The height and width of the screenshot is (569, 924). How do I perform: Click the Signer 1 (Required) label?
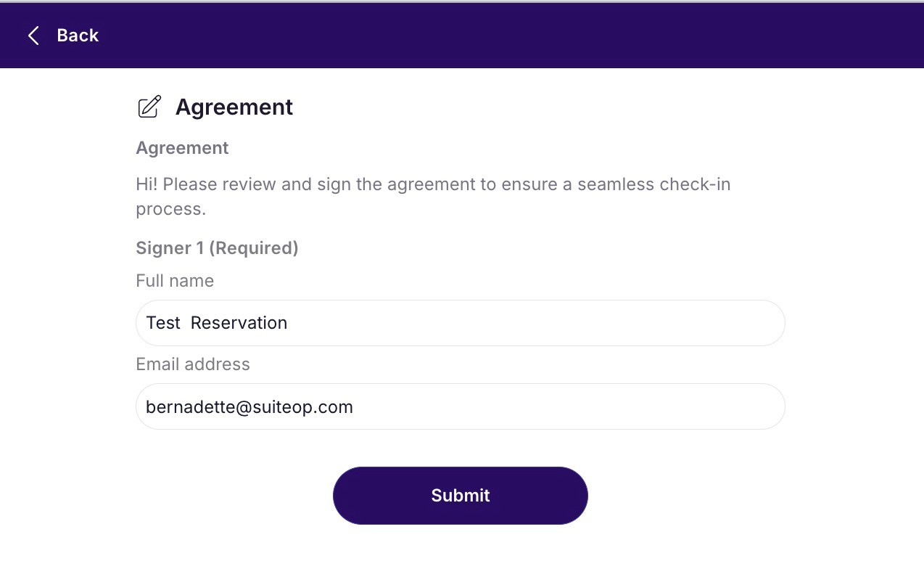click(x=217, y=248)
